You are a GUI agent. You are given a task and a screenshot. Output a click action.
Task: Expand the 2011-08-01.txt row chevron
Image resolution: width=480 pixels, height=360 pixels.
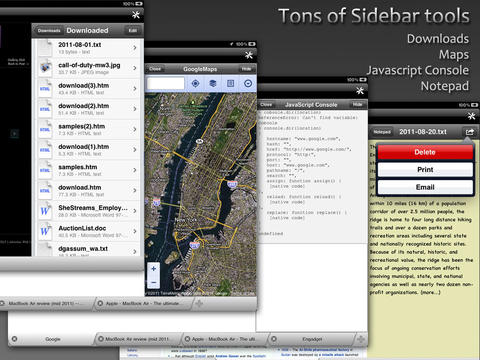135,48
